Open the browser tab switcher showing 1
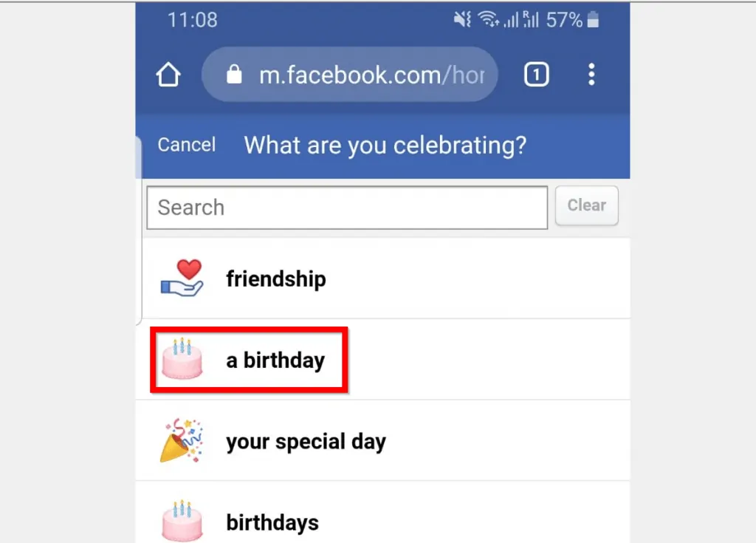The image size is (756, 543). pos(537,74)
